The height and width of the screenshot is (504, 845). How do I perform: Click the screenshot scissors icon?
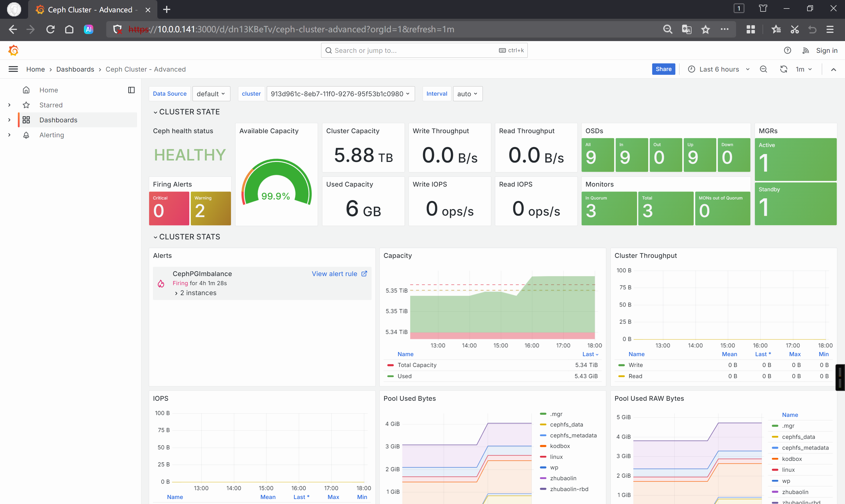(x=795, y=30)
